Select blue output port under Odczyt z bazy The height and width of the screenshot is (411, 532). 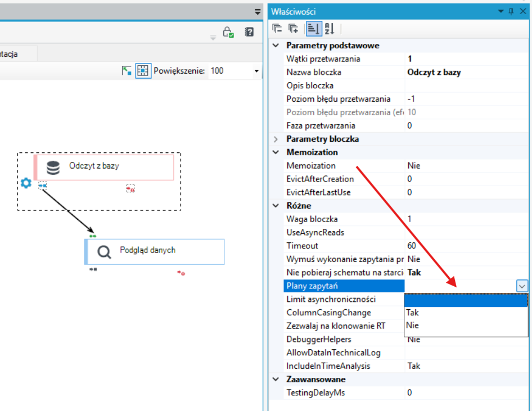pos(42,186)
